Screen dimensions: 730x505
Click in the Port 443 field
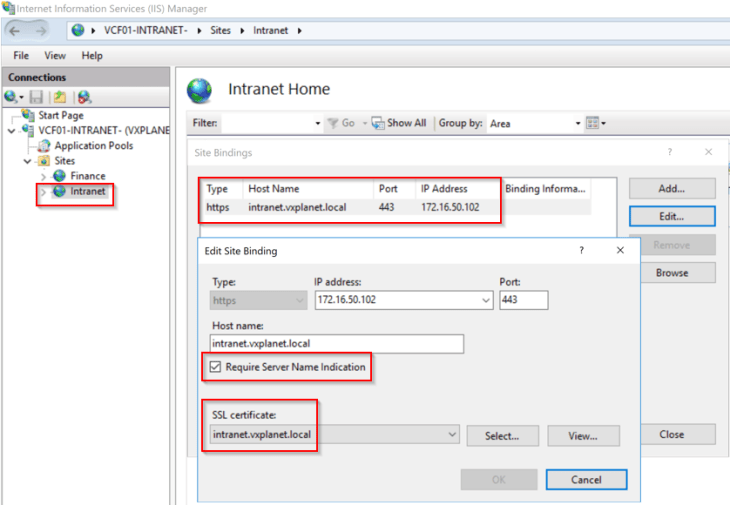524,300
